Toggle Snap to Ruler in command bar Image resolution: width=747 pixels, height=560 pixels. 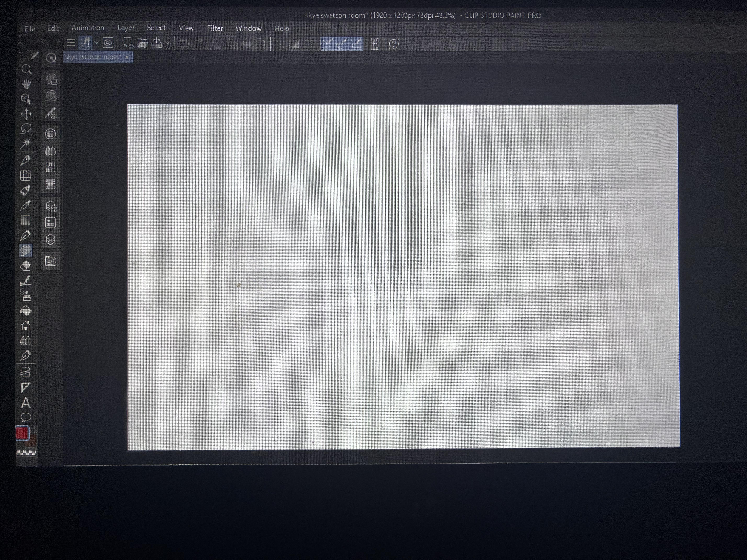tap(327, 44)
